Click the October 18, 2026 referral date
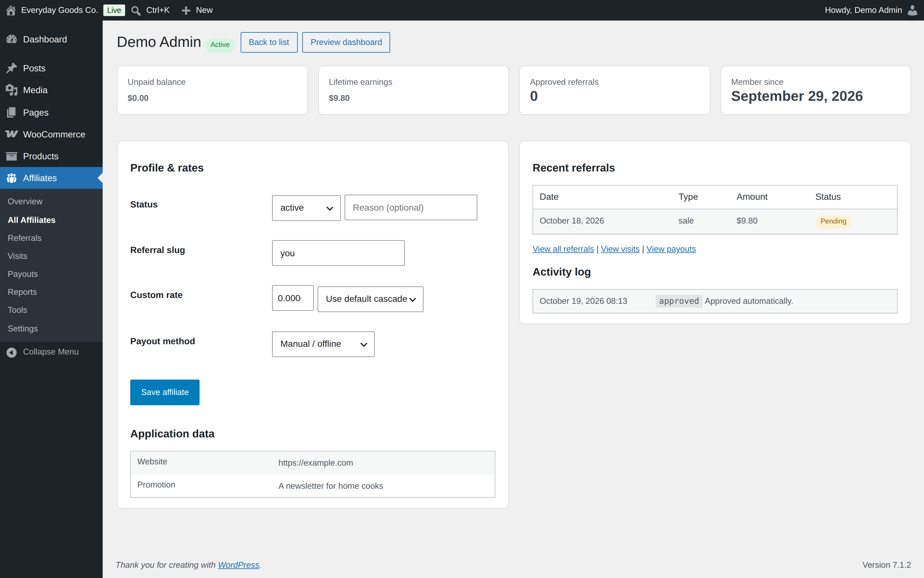The height and width of the screenshot is (578, 924). (x=572, y=221)
